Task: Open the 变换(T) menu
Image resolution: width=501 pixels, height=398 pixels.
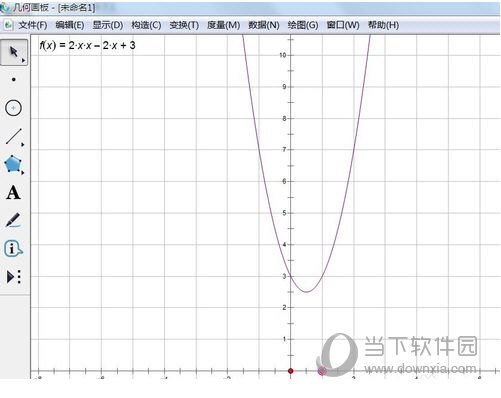Action: (x=184, y=25)
